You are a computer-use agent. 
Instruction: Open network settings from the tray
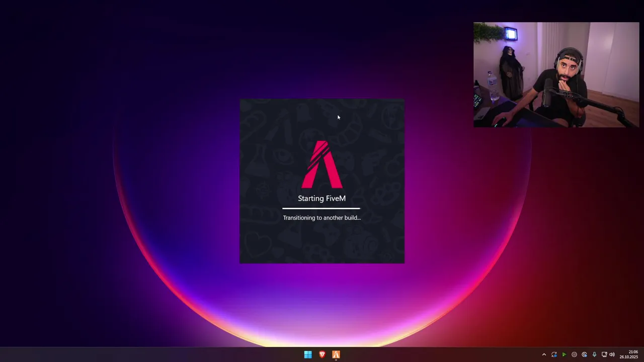point(604,354)
